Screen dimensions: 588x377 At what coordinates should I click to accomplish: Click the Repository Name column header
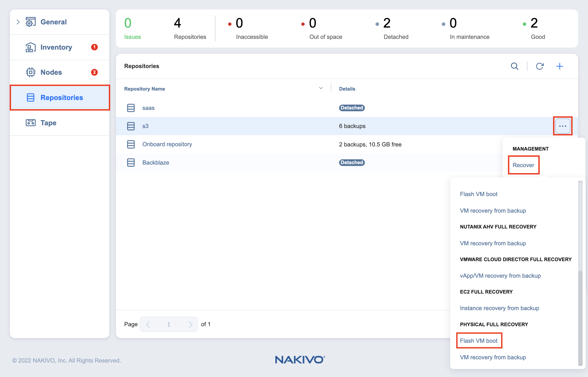(x=144, y=89)
